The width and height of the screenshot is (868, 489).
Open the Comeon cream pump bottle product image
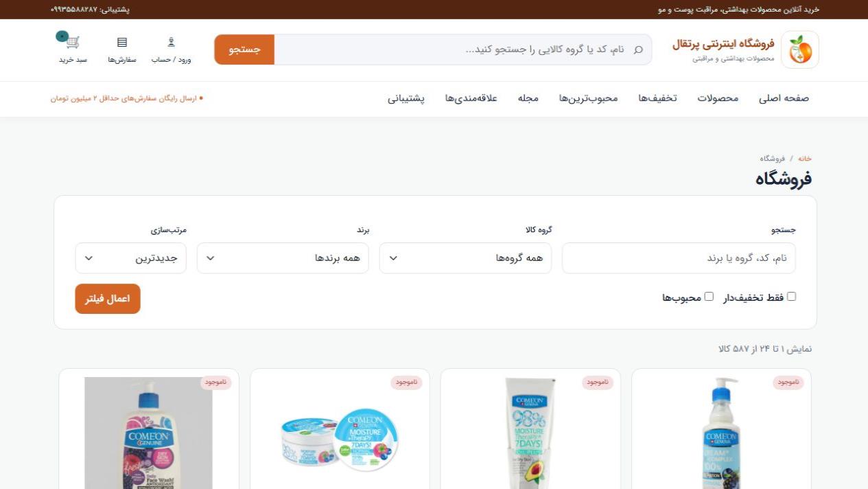click(x=721, y=433)
